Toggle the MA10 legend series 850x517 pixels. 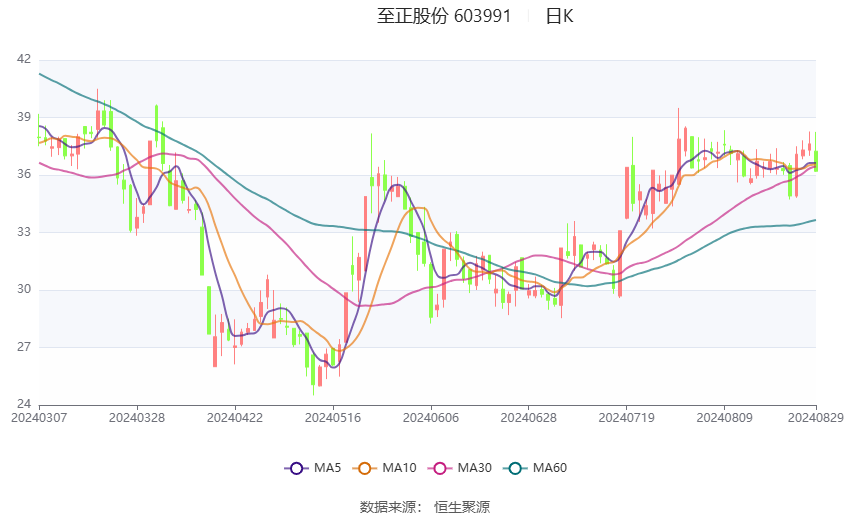click(384, 468)
